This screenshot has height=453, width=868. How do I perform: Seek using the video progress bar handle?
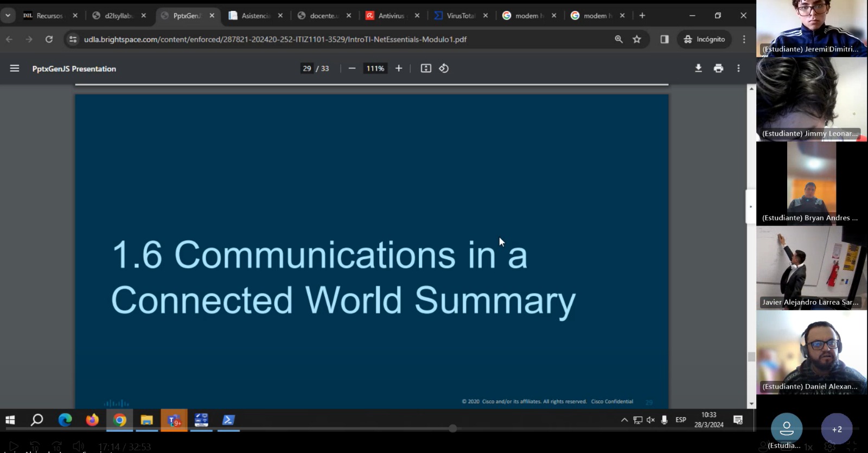tap(452, 429)
